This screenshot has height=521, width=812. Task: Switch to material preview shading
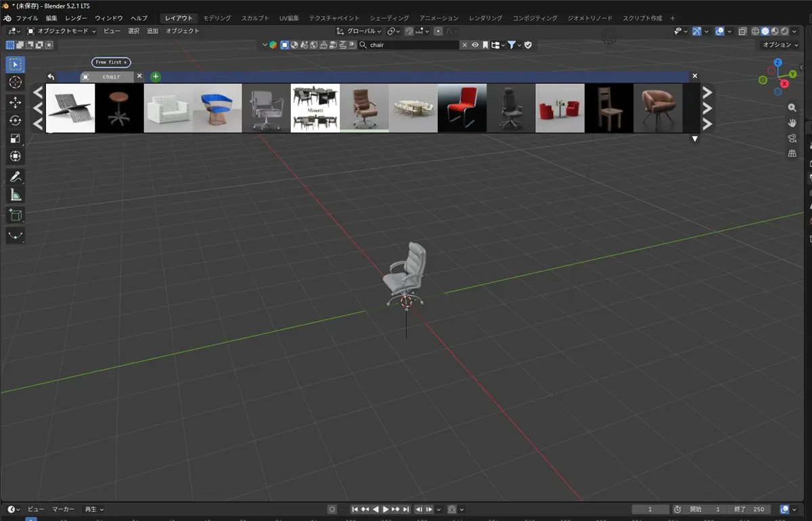(x=775, y=31)
